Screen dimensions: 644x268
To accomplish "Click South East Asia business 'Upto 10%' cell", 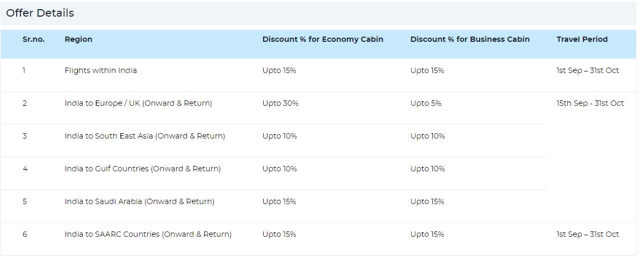I will pos(428,136).
